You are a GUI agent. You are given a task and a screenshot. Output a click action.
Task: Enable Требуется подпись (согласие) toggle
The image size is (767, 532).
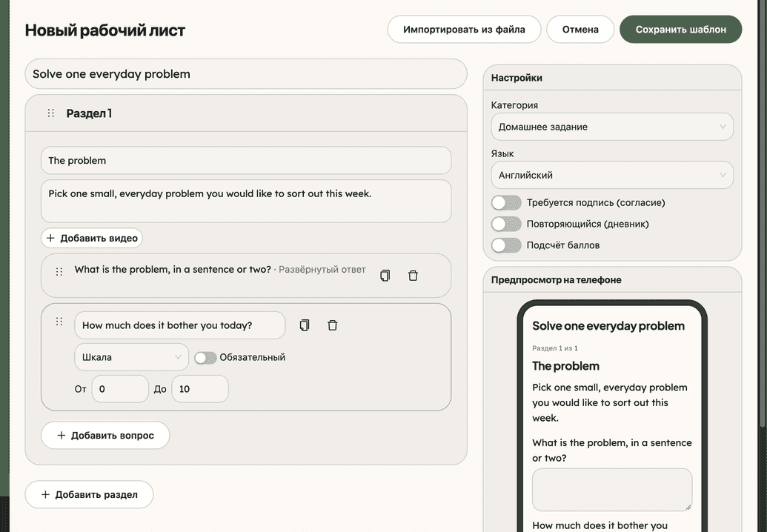[506, 202]
